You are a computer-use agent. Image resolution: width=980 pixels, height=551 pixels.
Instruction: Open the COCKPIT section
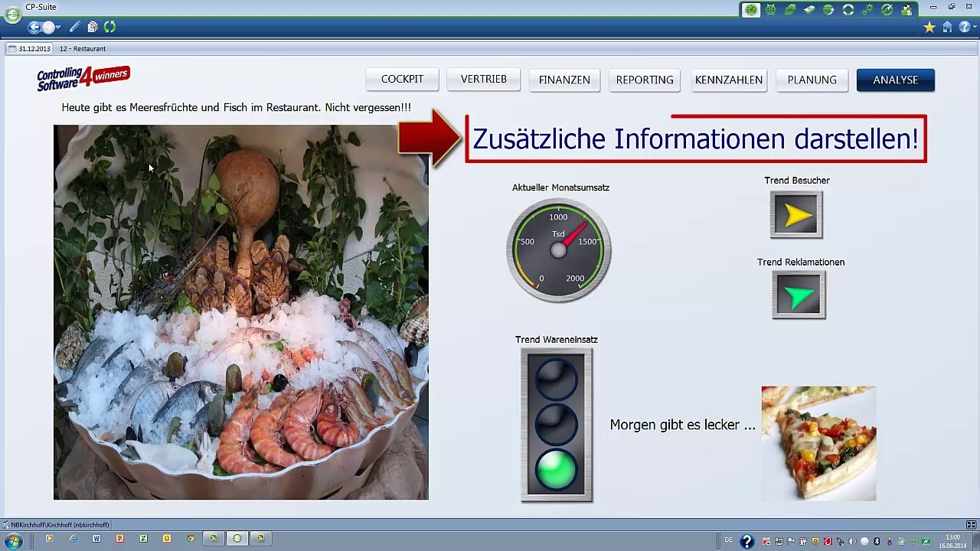tap(402, 80)
